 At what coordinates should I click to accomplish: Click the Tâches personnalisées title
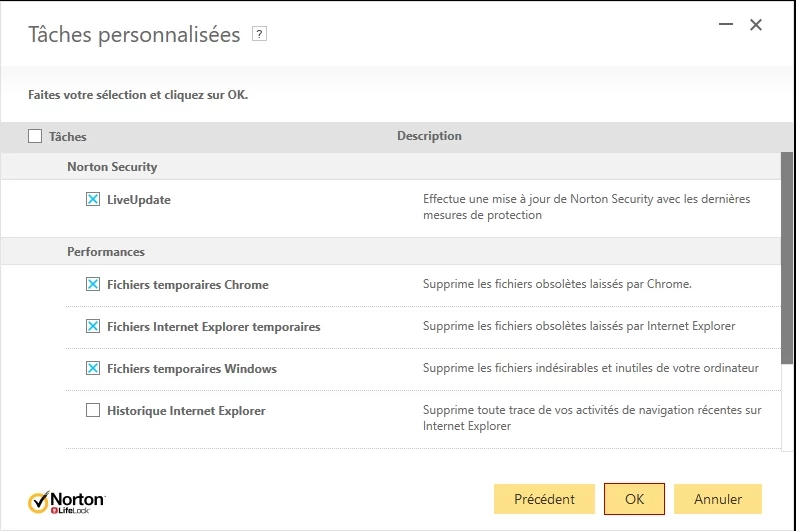pos(134,35)
